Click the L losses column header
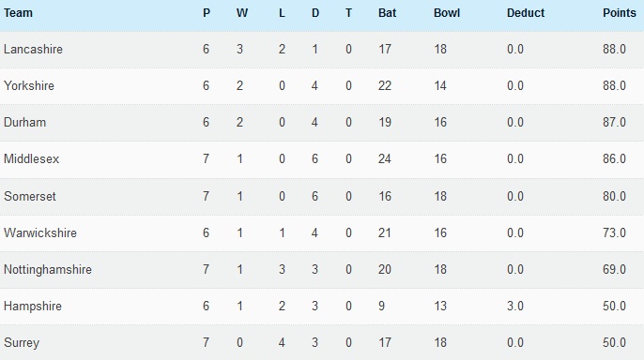The height and width of the screenshot is (360, 644). [x=282, y=13]
